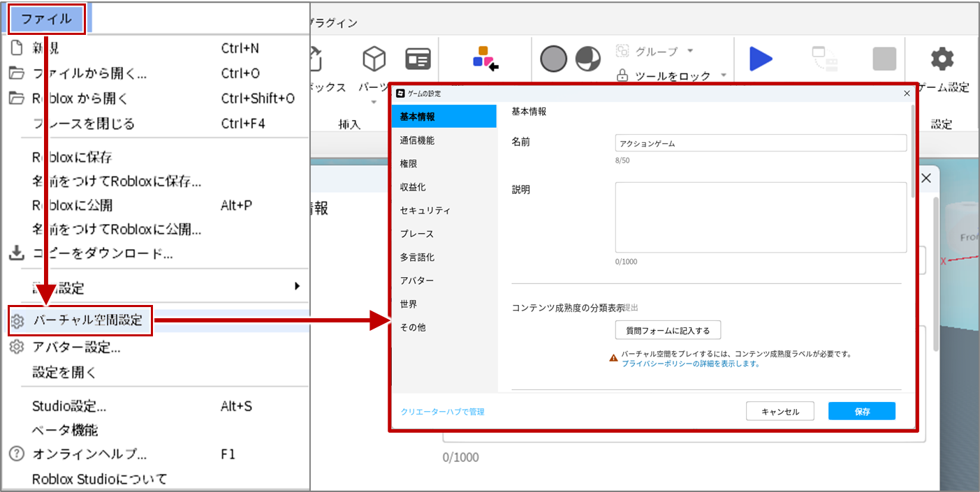This screenshot has width=980, height=492.
Task: Click the shaded color sphere icon
Action: 588,59
